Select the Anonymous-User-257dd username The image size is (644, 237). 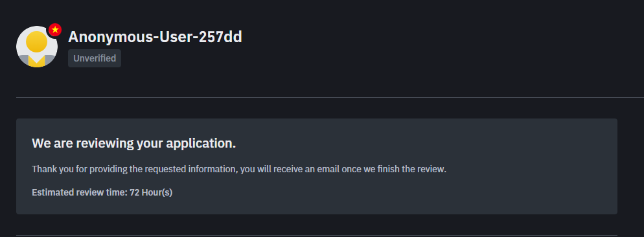[155, 37]
